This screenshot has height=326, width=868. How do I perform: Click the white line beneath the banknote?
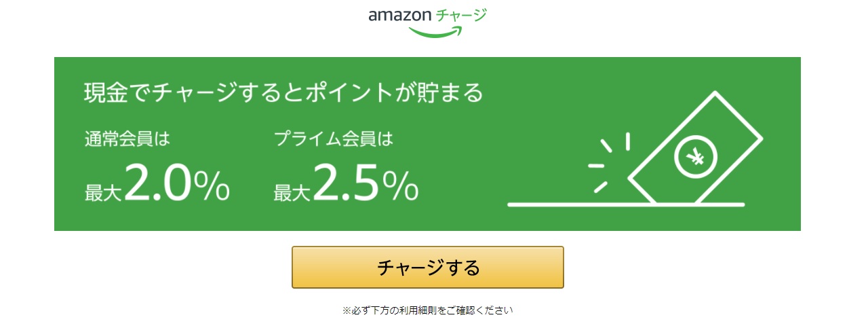(x=626, y=204)
